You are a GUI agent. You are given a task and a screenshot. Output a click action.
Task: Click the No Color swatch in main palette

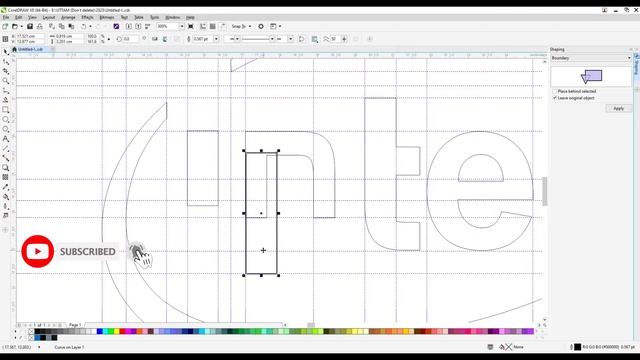click(x=31, y=331)
